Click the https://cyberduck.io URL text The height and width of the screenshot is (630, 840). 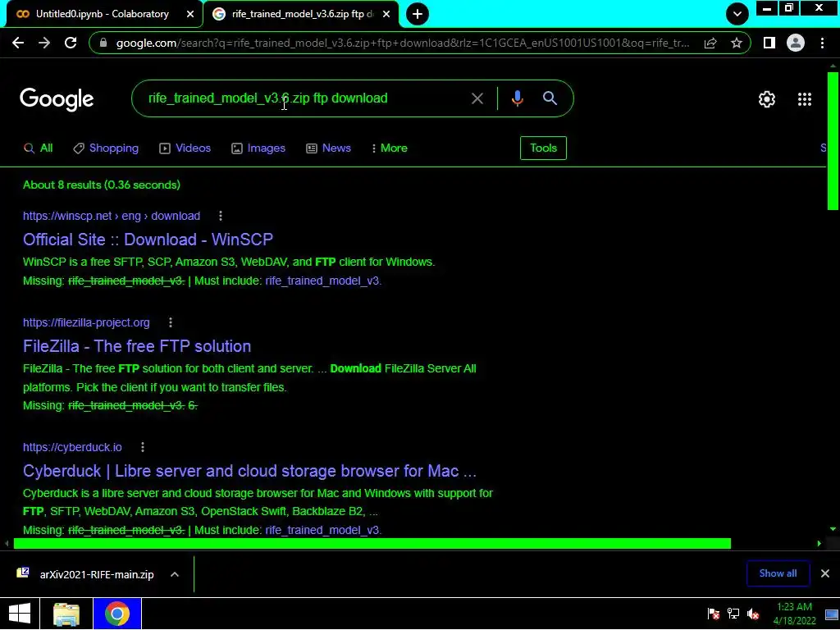coord(72,447)
